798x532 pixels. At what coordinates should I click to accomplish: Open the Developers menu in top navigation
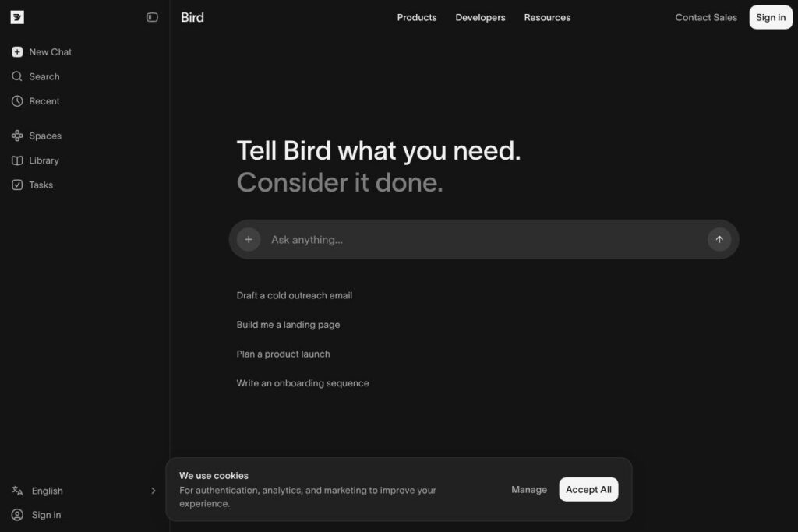[x=480, y=17]
